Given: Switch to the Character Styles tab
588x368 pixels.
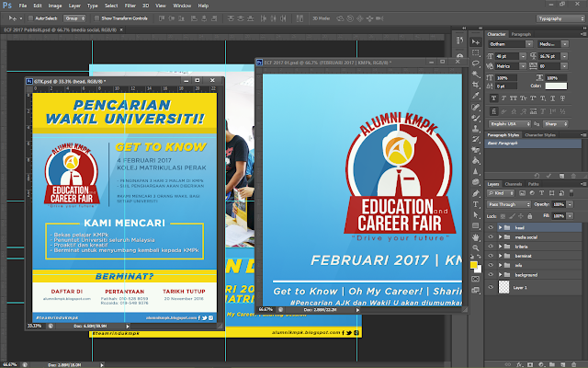Looking at the screenshot, I should (540, 135).
